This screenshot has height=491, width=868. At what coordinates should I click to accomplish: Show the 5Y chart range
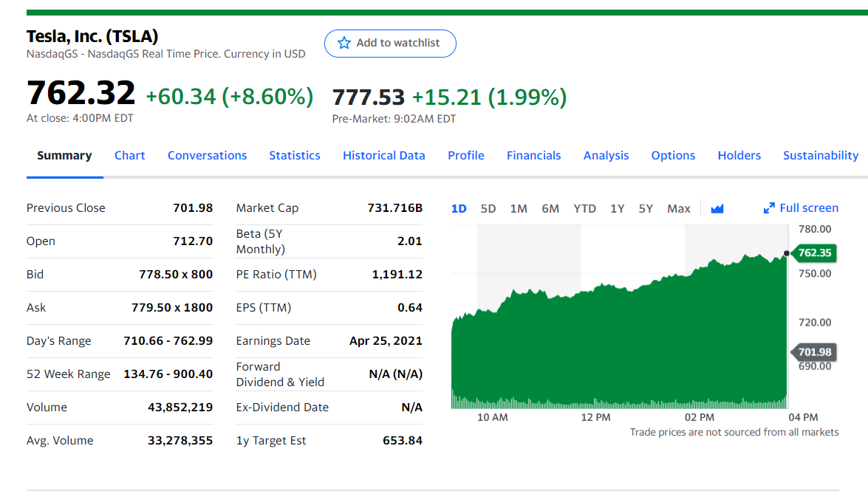pyautogui.click(x=646, y=209)
